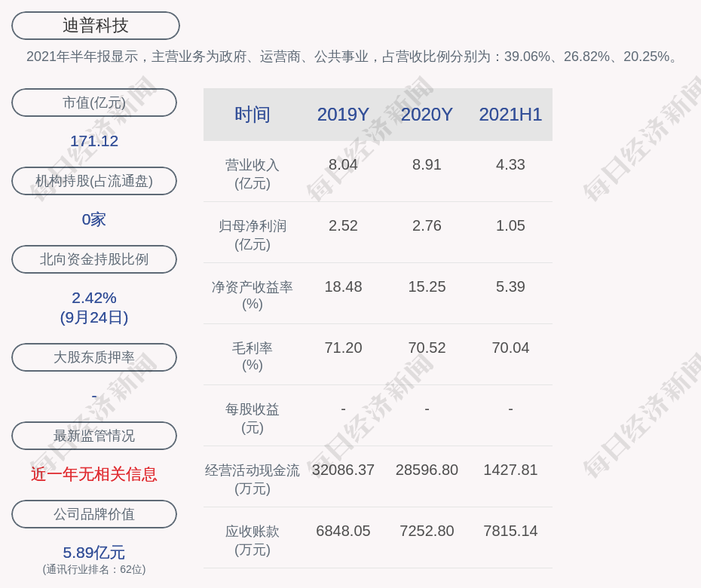The width and height of the screenshot is (701, 588).
Task: Click the 大股东质押率 label pill
Action: [x=94, y=357]
